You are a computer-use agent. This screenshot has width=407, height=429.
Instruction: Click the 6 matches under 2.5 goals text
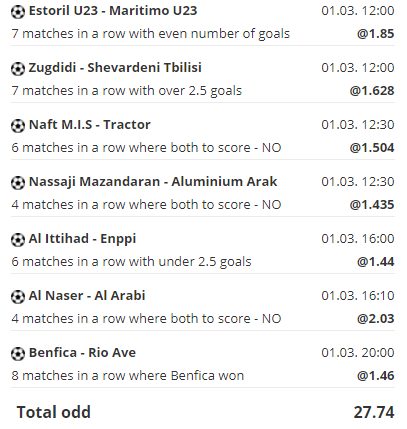(x=131, y=262)
